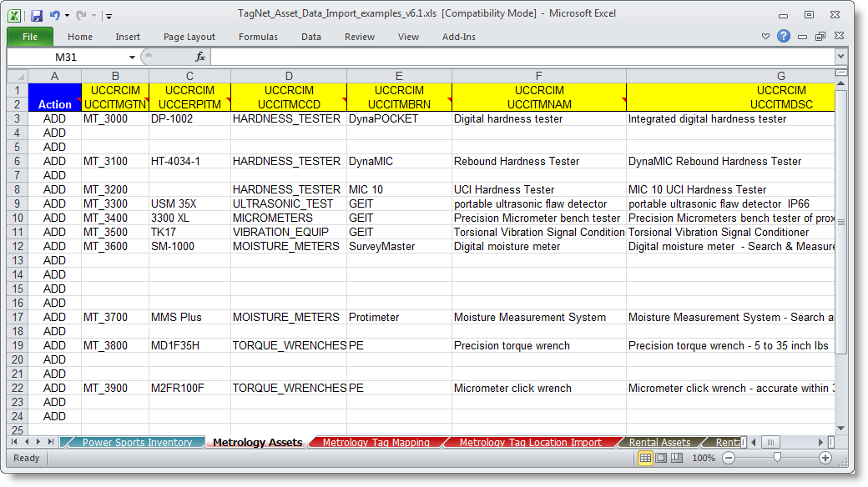
Task: Select column A header
Action: point(54,76)
